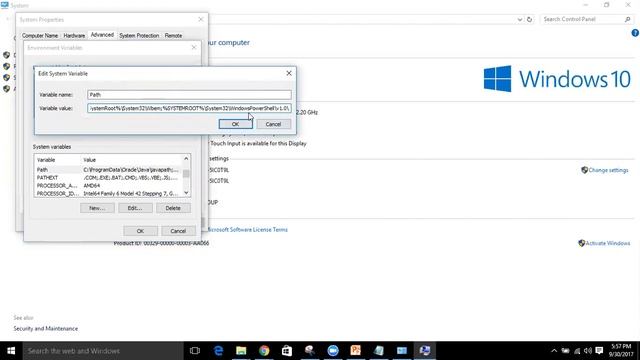Delete the selected system variable
The image size is (640, 360).
(x=173, y=208)
